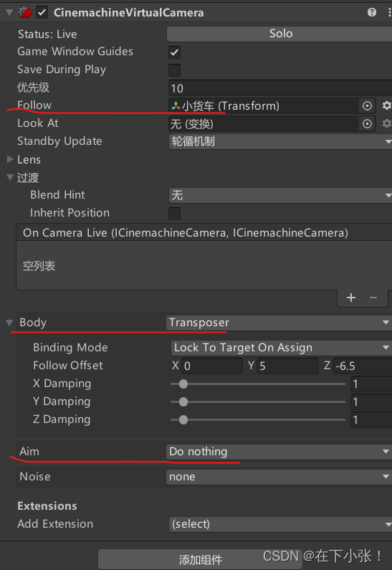Click the 优先级 value field
The height and width of the screenshot is (570, 392).
[280, 88]
